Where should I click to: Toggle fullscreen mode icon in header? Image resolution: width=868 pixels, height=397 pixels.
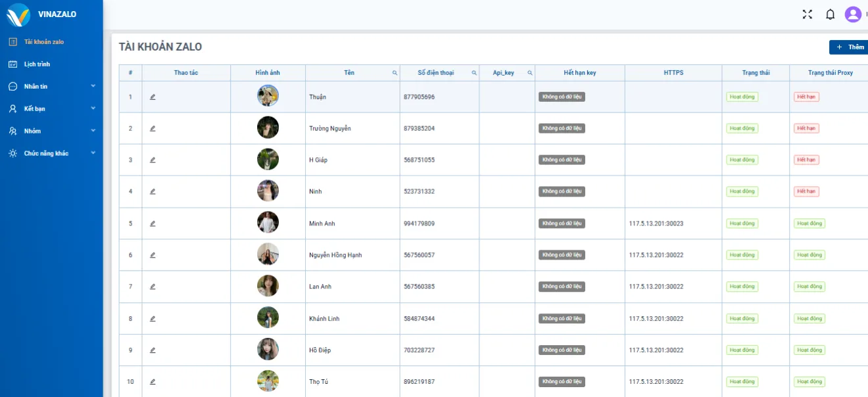click(808, 14)
